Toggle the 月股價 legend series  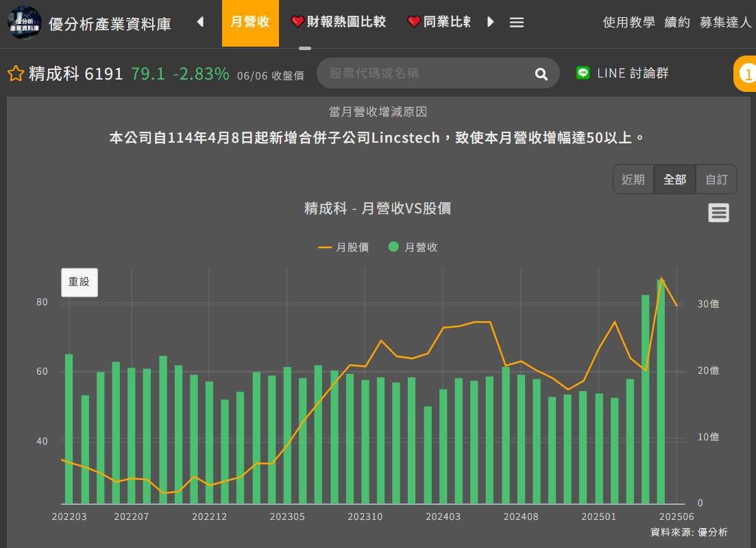[x=344, y=248]
